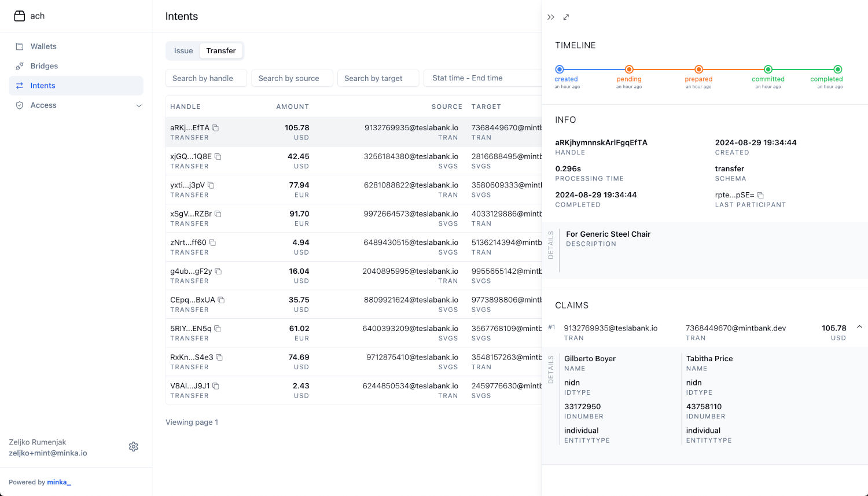The image size is (868, 496).
Task: Expand detail panel to full screen
Action: coord(566,17)
